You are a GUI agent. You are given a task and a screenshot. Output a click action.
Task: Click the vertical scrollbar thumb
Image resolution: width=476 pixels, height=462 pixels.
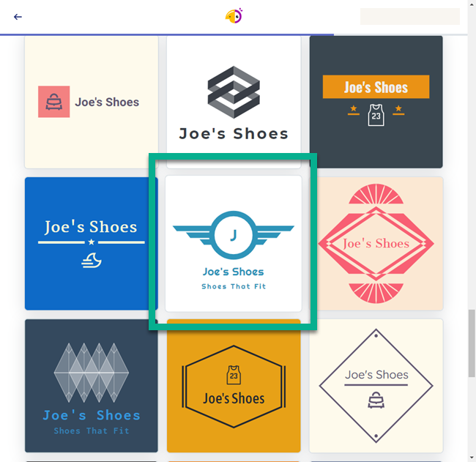(472, 343)
